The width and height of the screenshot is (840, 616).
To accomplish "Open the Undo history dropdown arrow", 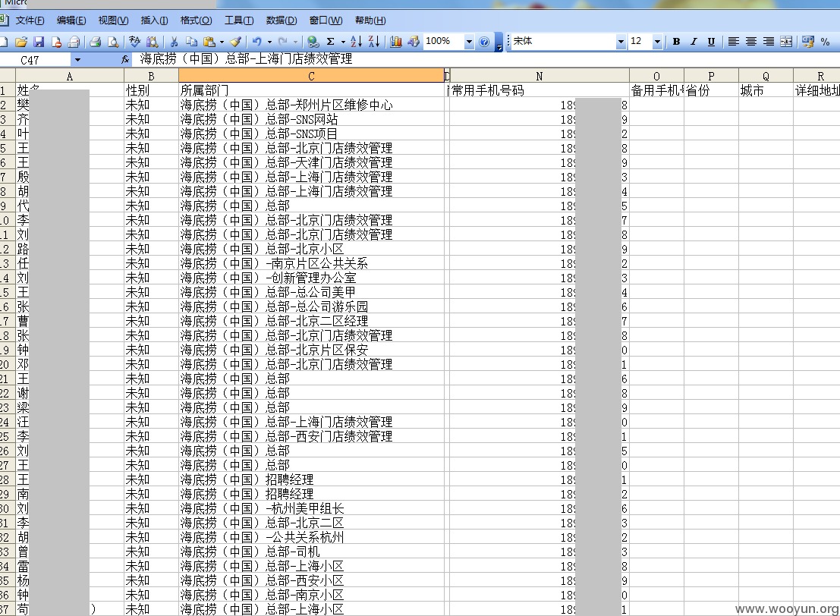I will (269, 41).
